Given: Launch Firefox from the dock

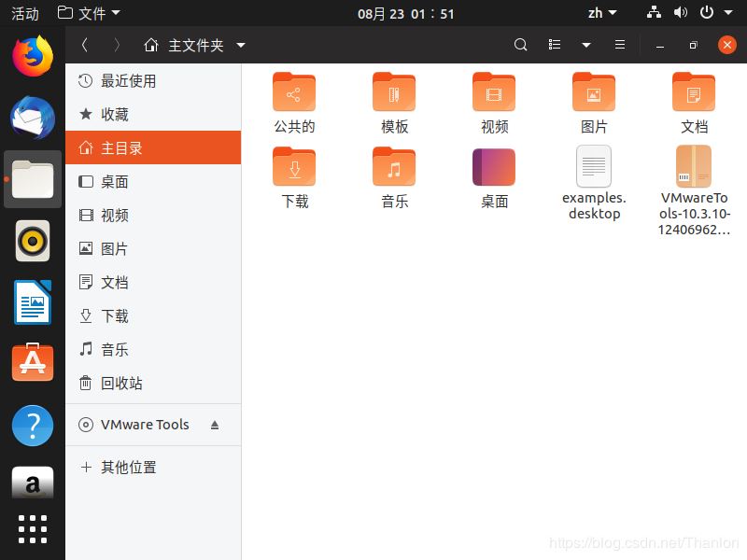Looking at the screenshot, I should click(x=33, y=56).
